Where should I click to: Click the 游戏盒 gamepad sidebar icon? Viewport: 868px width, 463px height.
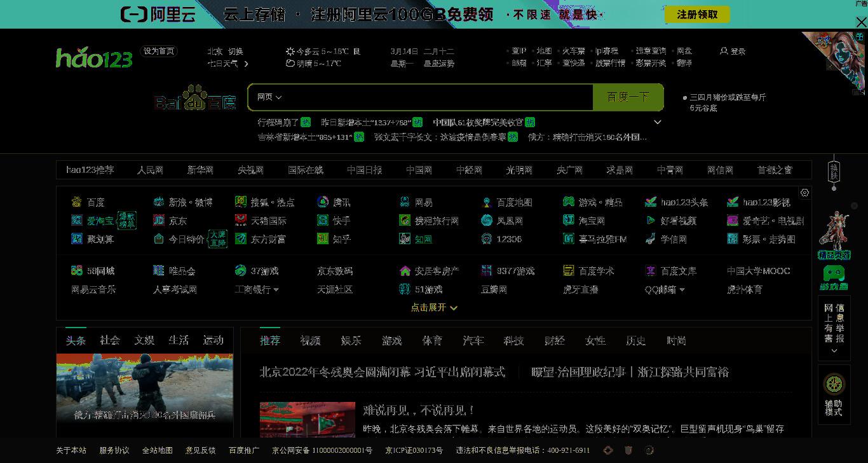[x=834, y=277]
